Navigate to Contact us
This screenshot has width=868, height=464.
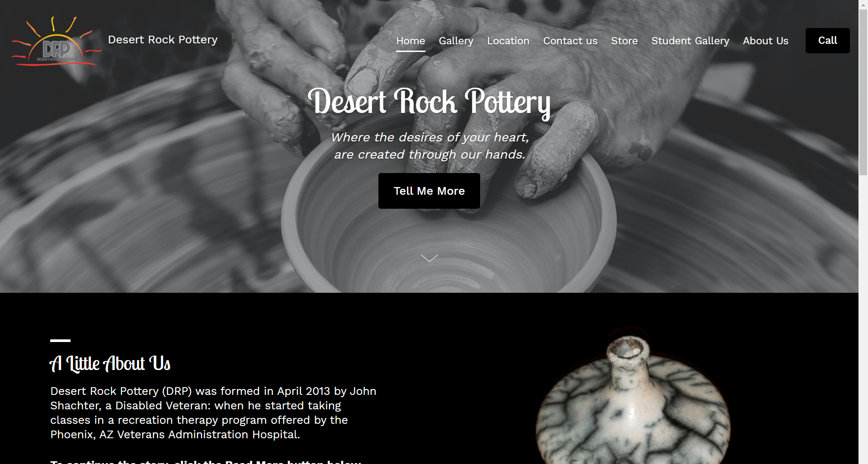click(x=570, y=41)
